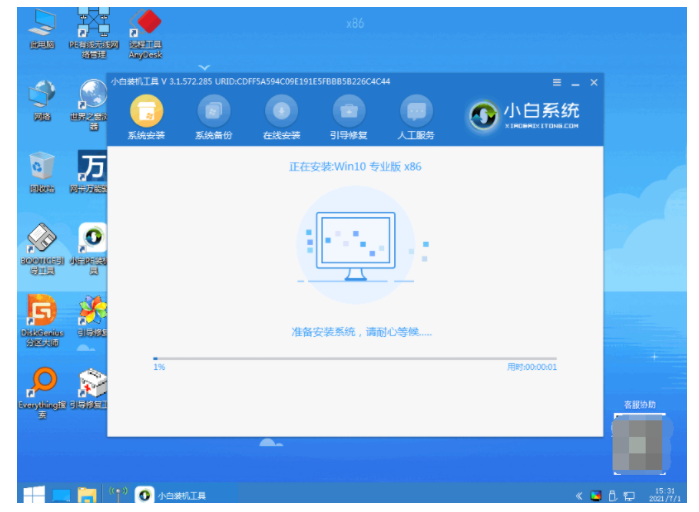This screenshot has height=512, width=699.
Task: Expand the chevron above the installer window
Action: (204, 67)
